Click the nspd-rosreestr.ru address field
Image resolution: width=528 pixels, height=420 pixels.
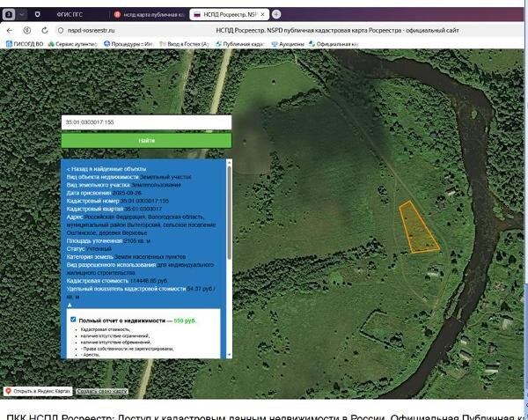coord(91,31)
